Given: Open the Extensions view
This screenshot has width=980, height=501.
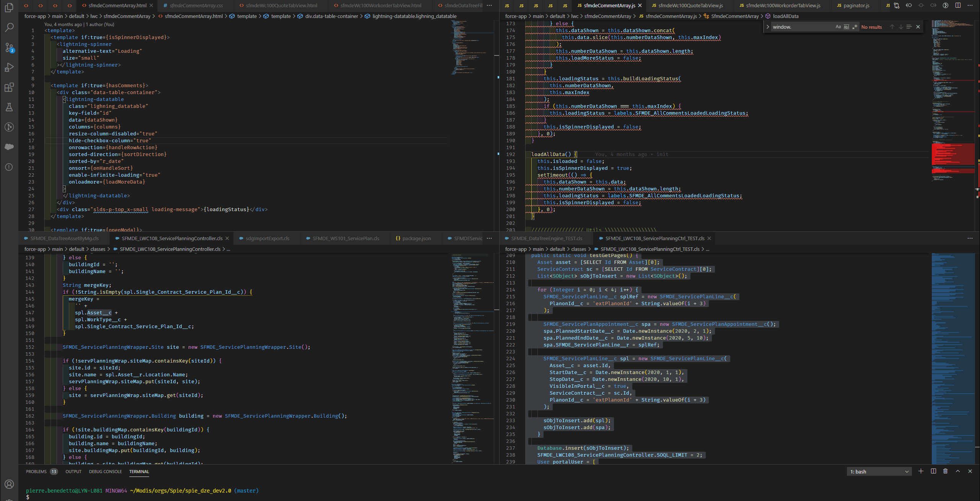Looking at the screenshot, I should tap(9, 87).
